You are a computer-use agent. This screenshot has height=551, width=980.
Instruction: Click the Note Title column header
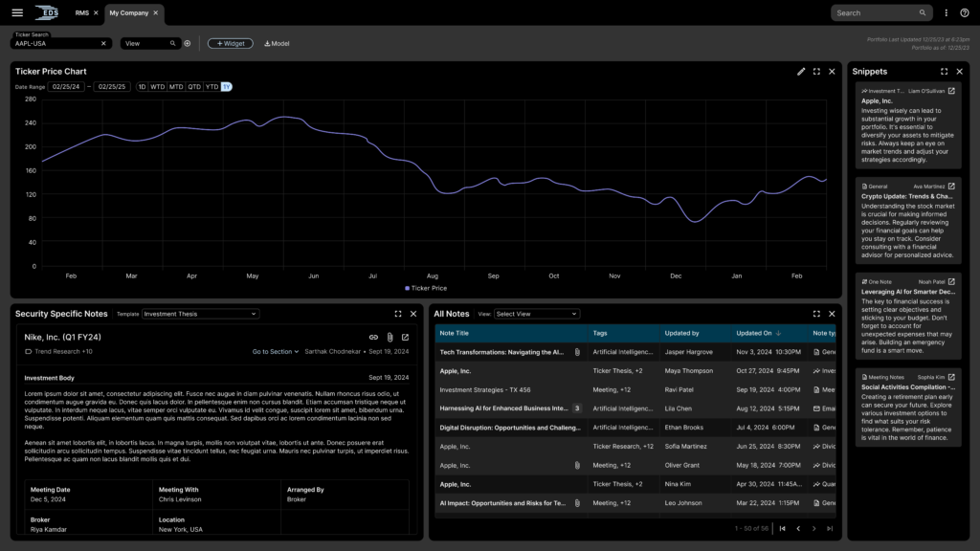click(511, 334)
